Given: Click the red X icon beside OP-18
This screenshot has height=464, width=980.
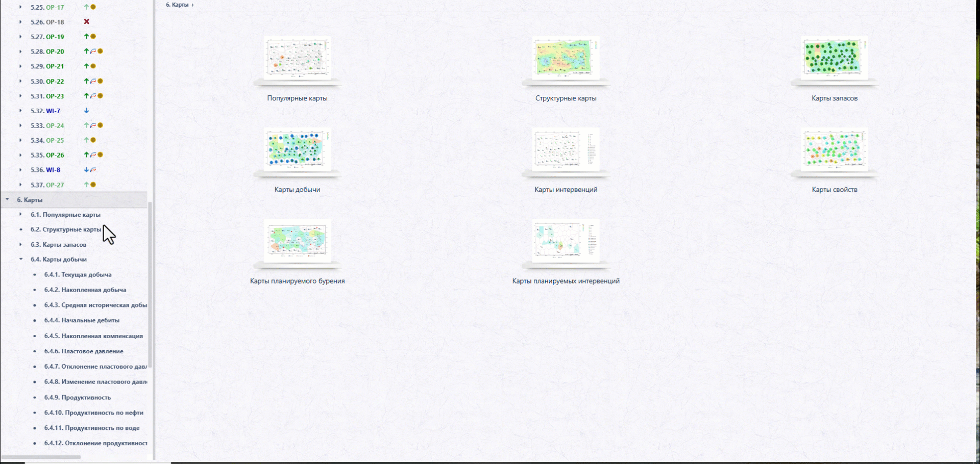Looking at the screenshot, I should click(87, 22).
